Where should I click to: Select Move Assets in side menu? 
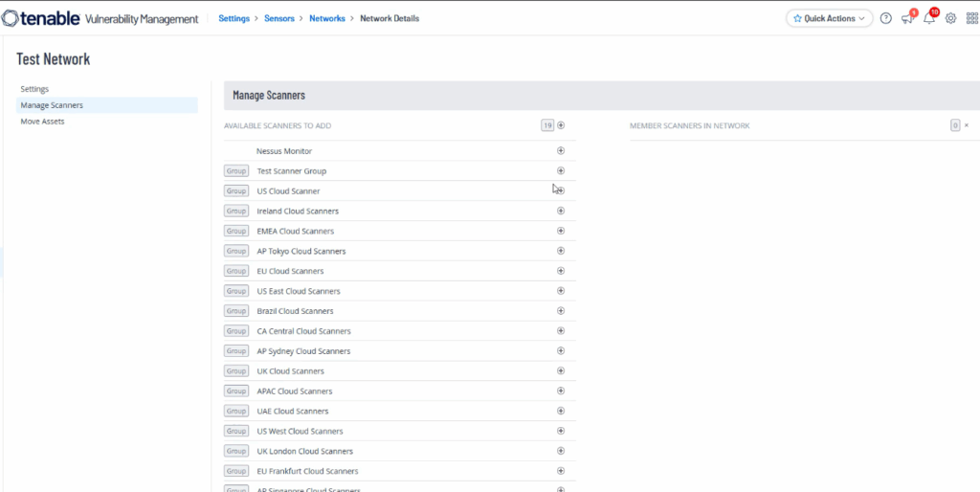pos(42,122)
